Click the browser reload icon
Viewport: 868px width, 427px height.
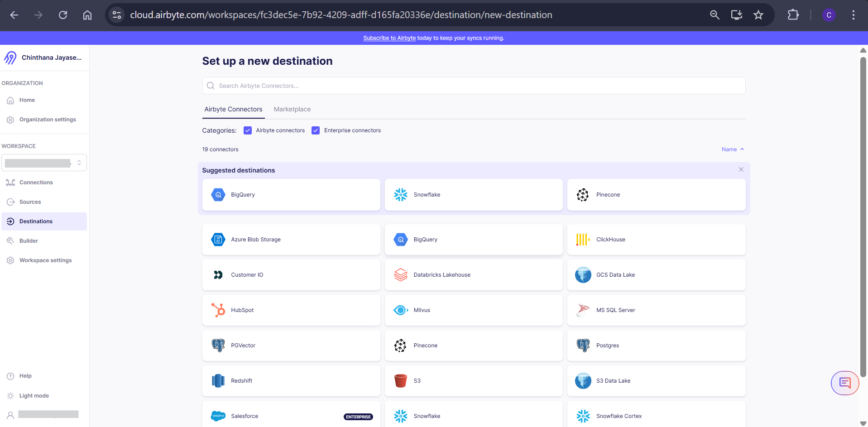(x=63, y=15)
